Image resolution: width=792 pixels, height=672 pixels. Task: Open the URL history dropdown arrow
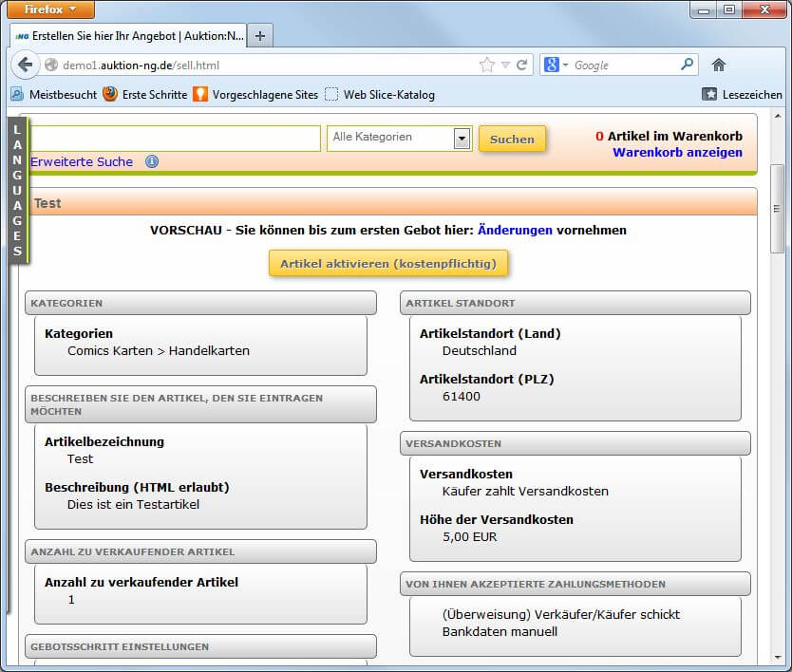point(505,65)
